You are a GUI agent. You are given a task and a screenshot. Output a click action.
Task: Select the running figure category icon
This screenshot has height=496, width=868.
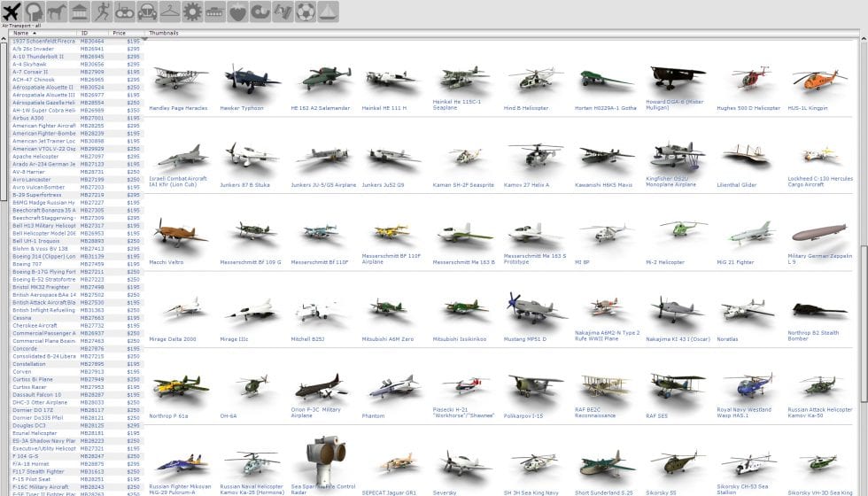(103, 12)
